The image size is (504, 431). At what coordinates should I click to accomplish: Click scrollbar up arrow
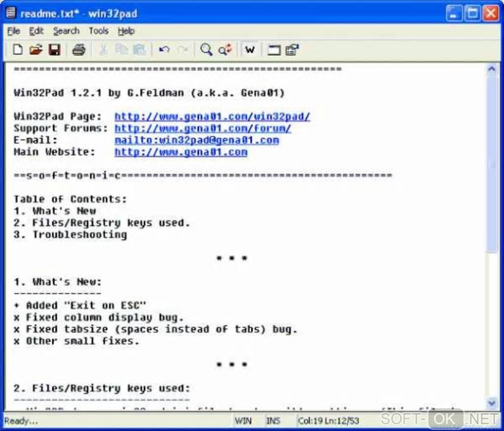coord(492,69)
